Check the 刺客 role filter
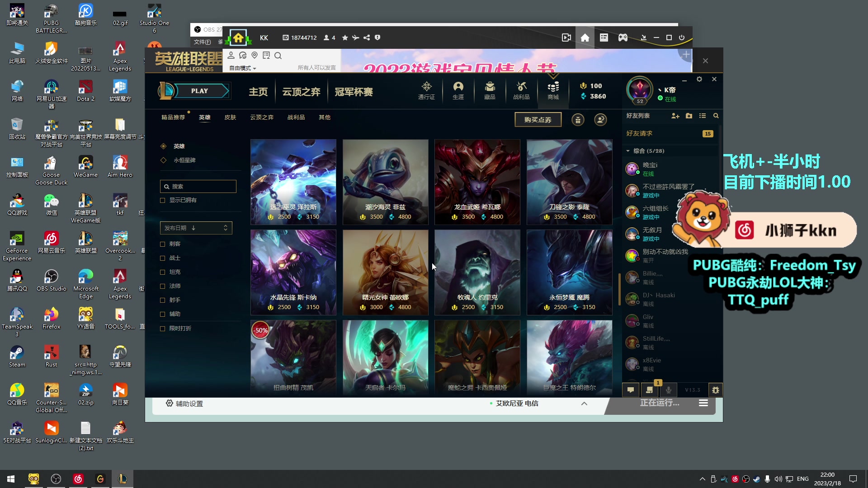 (163, 244)
